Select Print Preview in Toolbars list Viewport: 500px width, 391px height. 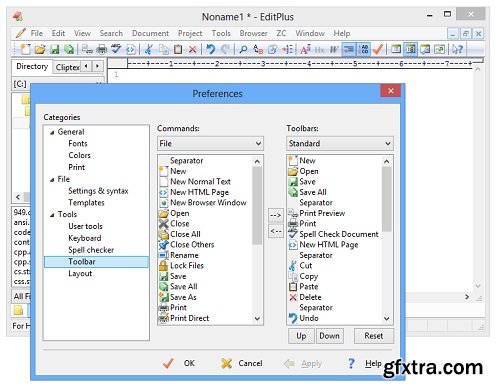pyautogui.click(x=322, y=213)
